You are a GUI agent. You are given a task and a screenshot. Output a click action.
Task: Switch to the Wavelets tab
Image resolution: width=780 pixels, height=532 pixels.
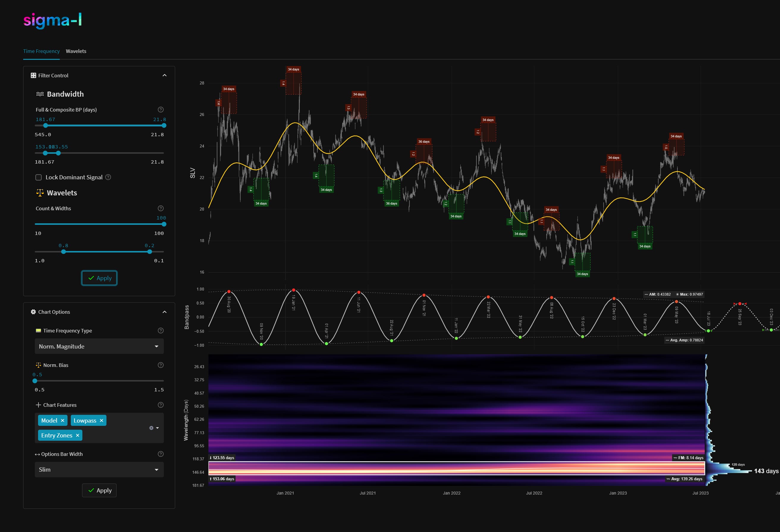76,51
